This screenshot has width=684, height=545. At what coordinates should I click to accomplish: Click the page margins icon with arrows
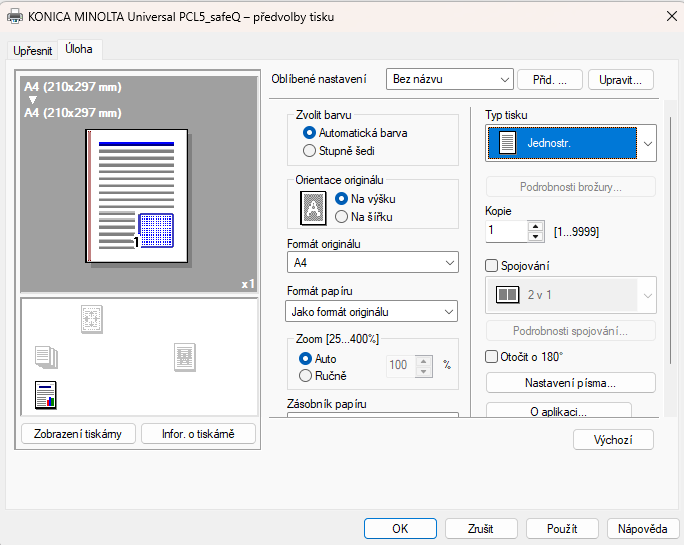[x=92, y=319]
